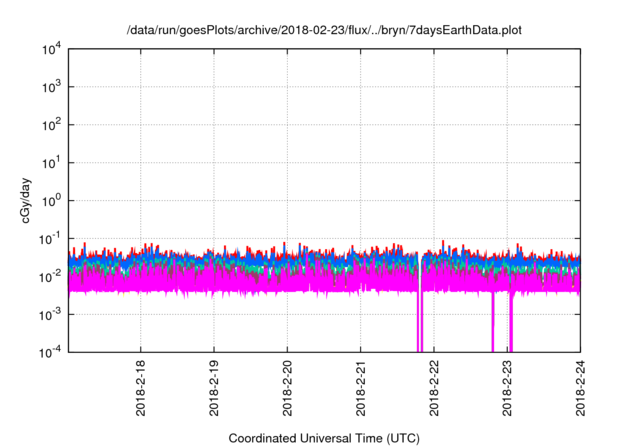Click the 2018-2-21 date tick label
The height and width of the screenshot is (448, 640).
click(x=360, y=388)
